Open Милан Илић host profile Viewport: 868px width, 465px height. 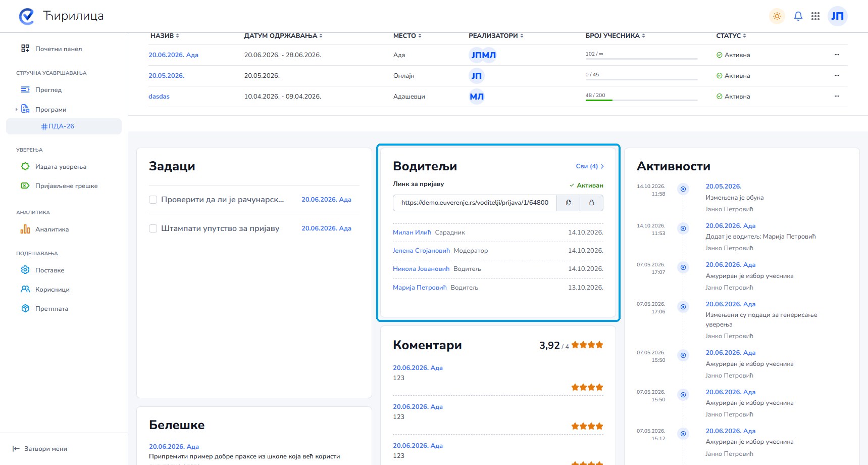[412, 232]
